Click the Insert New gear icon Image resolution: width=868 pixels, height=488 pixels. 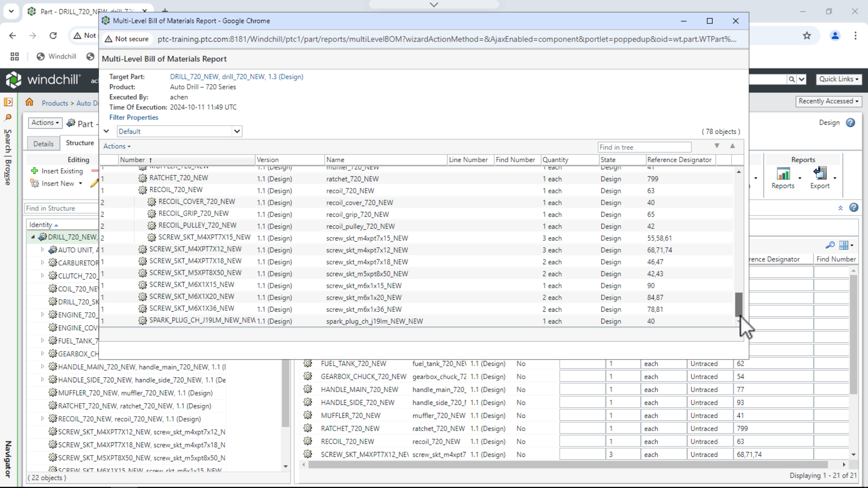coord(34,183)
